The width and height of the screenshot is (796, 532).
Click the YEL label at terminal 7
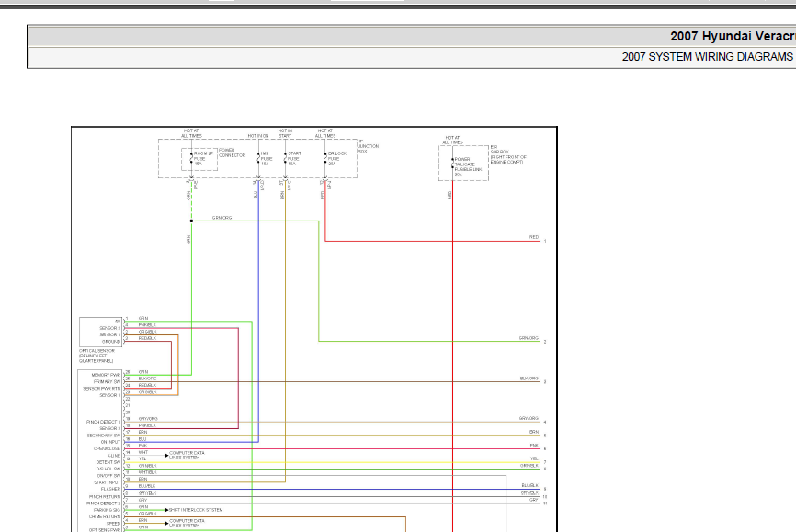(x=535, y=458)
